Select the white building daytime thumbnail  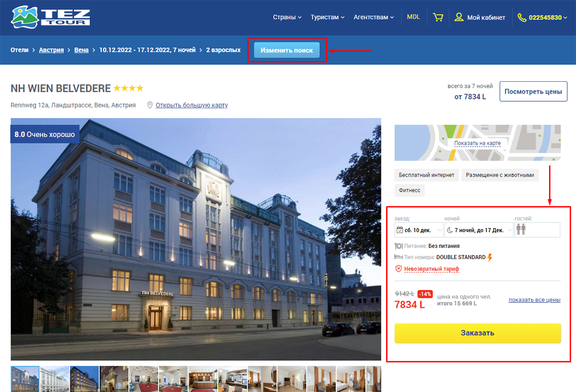click(x=55, y=379)
